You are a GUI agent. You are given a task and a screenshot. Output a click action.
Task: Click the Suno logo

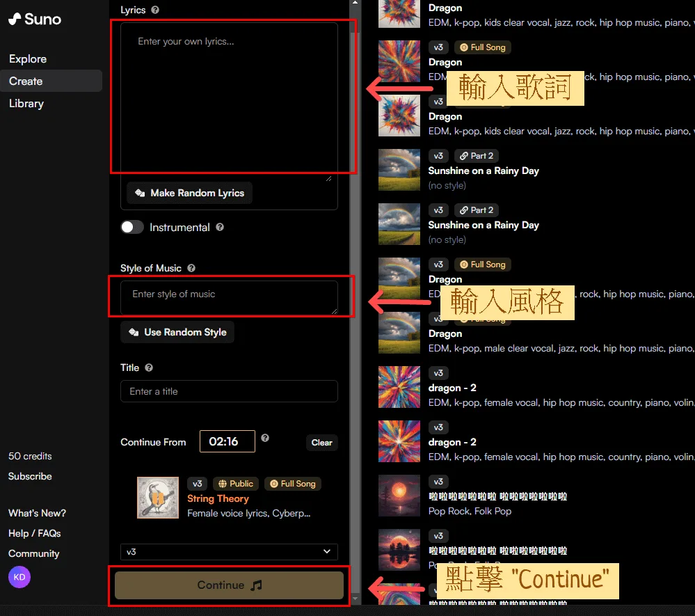(x=35, y=19)
